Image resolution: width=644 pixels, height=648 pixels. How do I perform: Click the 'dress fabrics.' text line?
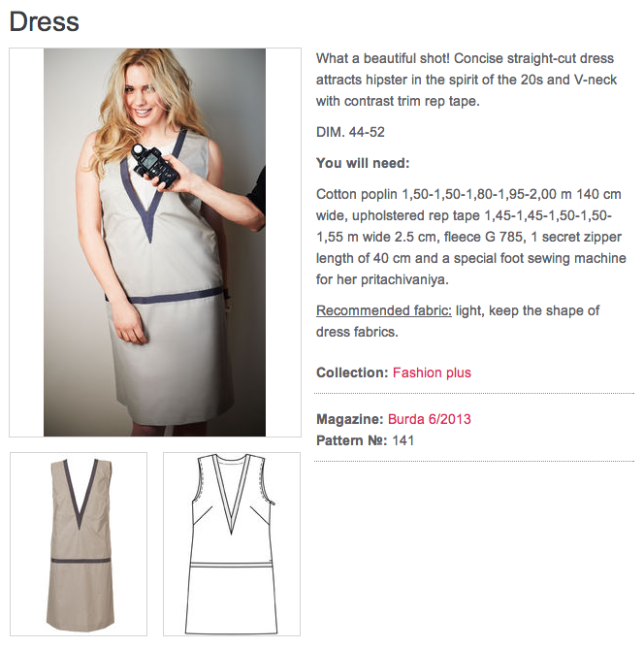click(x=357, y=332)
